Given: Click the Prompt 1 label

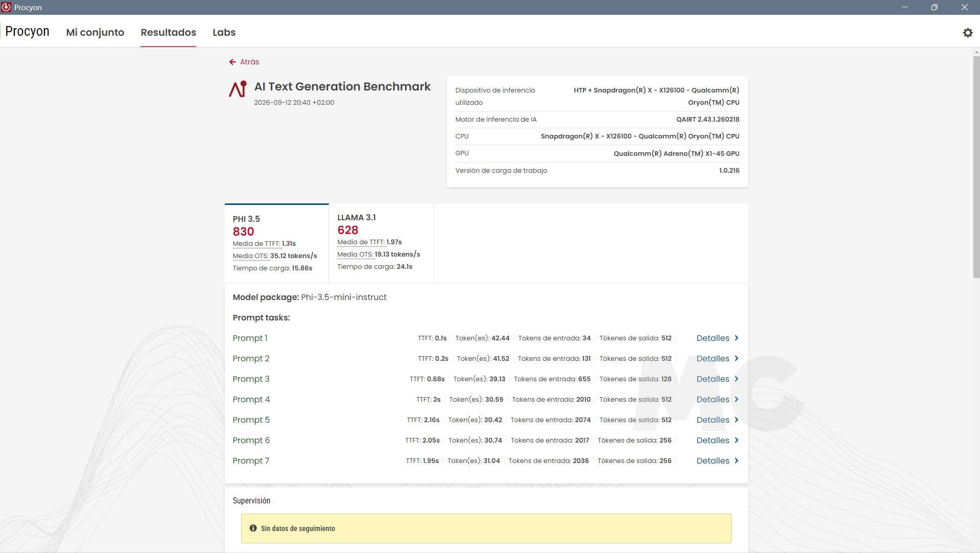Looking at the screenshot, I should [250, 338].
